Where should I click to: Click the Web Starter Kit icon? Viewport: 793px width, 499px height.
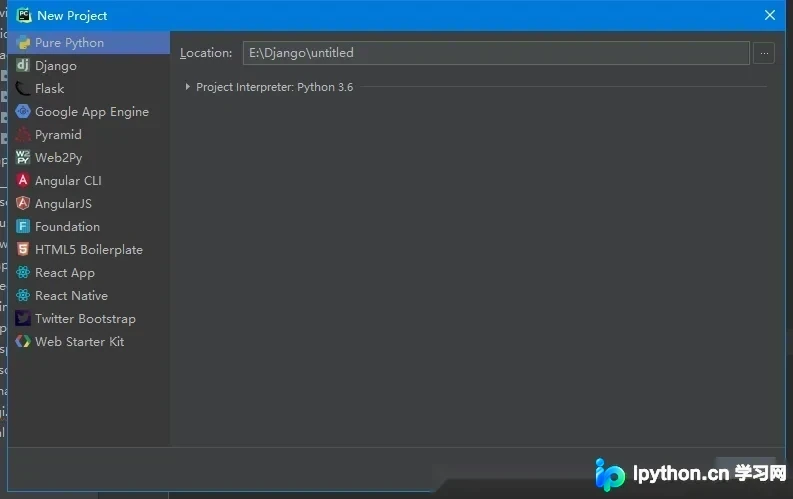point(23,341)
